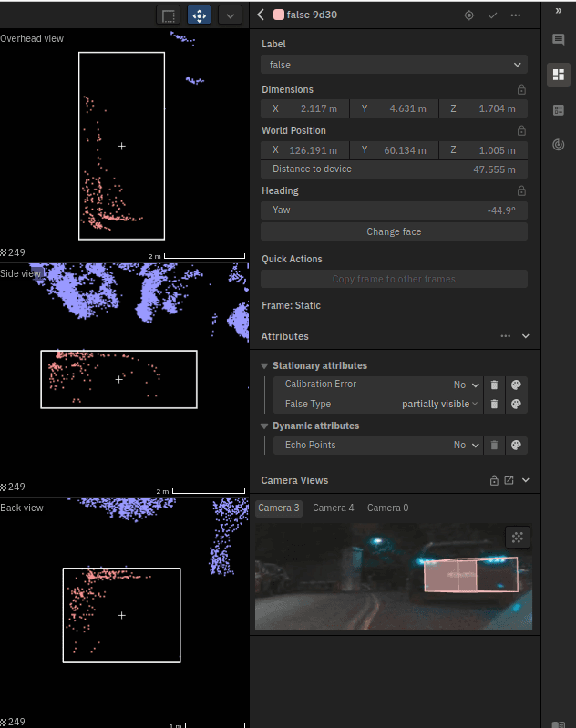
Task: Open the toolbar chevron dropdown next to move tool
Action: point(230,15)
